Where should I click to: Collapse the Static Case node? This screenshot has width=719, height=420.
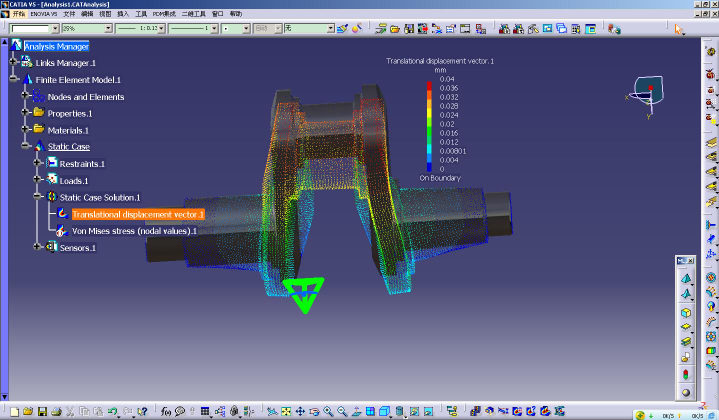pyautogui.click(x=25, y=146)
